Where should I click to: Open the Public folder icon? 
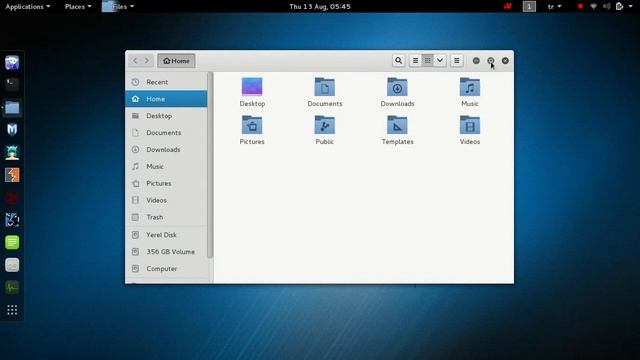tap(324, 124)
